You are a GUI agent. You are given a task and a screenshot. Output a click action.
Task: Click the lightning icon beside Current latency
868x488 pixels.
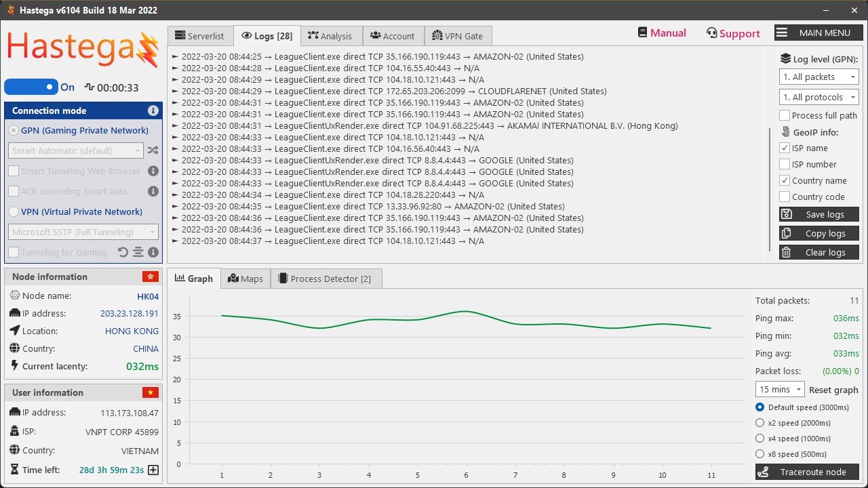[16, 366]
